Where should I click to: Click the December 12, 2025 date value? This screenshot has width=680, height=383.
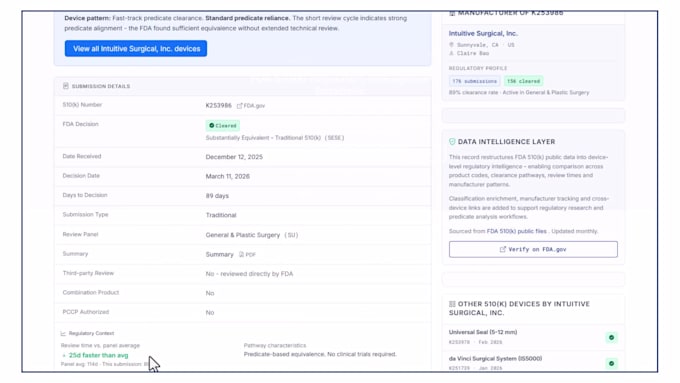234,157
